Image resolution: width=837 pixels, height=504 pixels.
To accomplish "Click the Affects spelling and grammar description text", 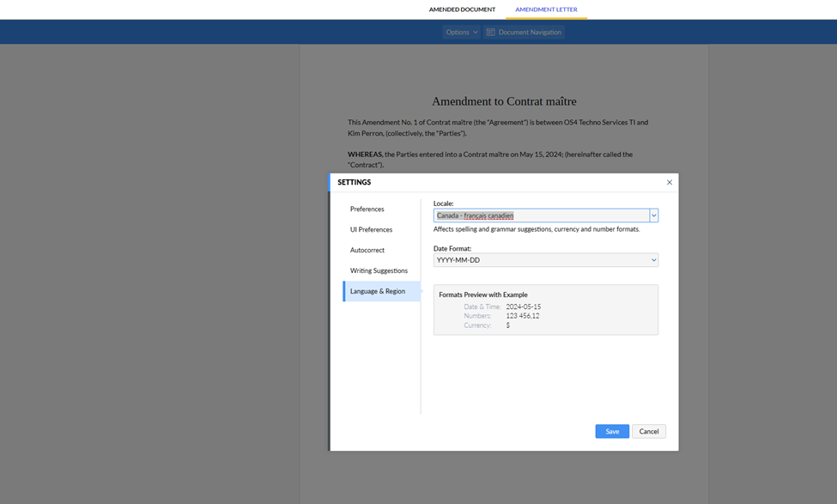I will pyautogui.click(x=537, y=229).
